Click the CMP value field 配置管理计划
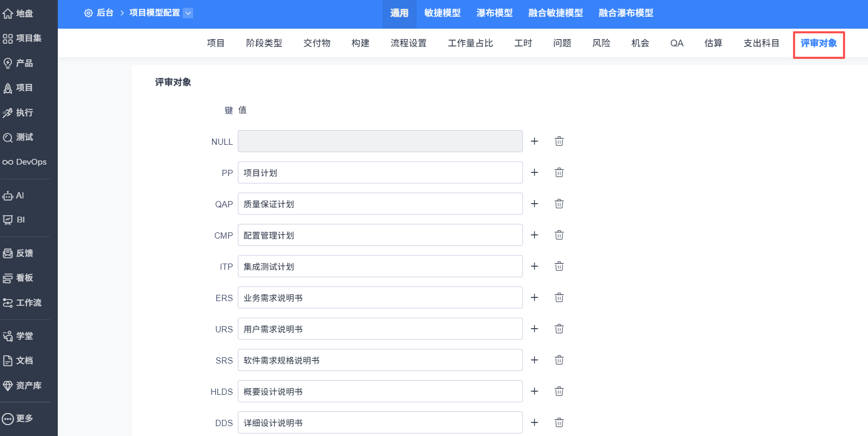 tap(380, 235)
